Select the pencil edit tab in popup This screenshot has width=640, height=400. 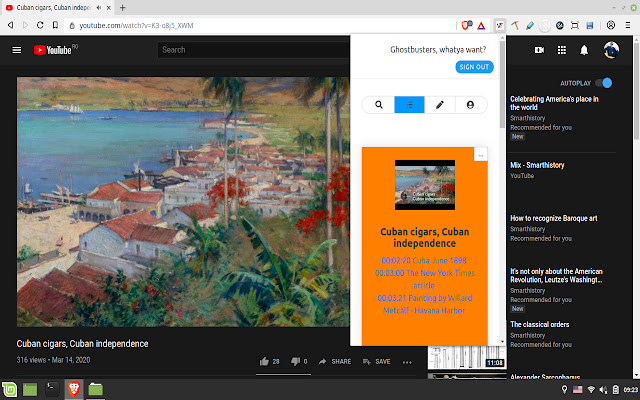click(440, 105)
